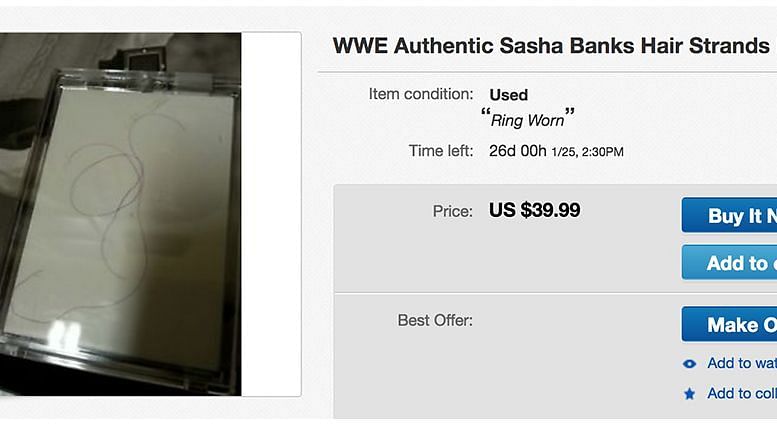Open the Make Offer button

[x=729, y=324]
